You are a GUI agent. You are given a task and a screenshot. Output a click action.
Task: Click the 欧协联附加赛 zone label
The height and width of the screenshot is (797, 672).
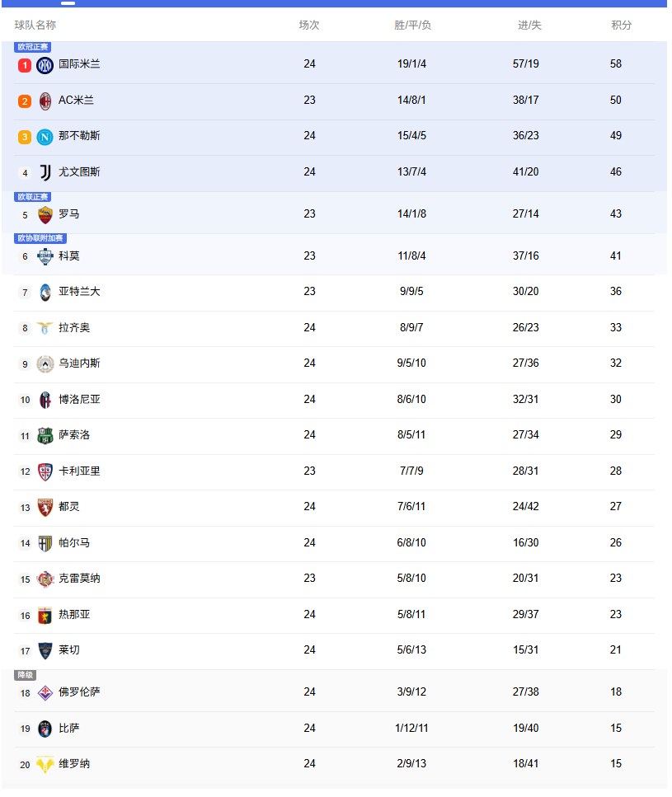(x=40, y=238)
